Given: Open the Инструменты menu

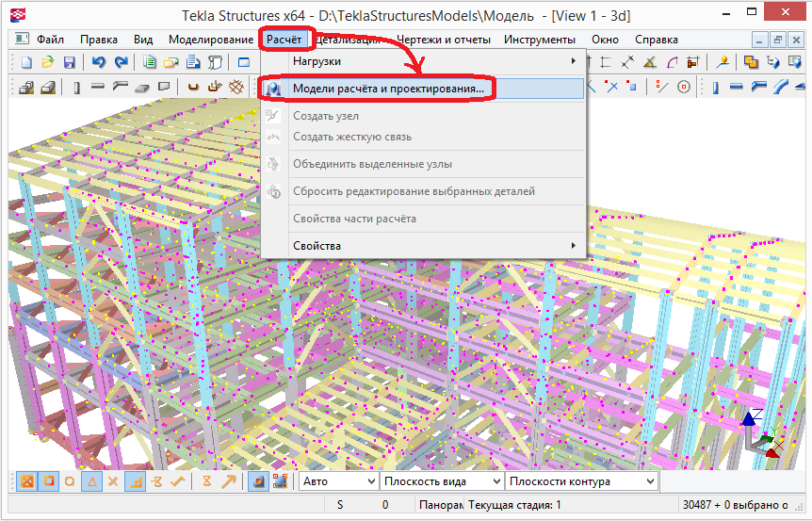Looking at the screenshot, I should pos(540,40).
